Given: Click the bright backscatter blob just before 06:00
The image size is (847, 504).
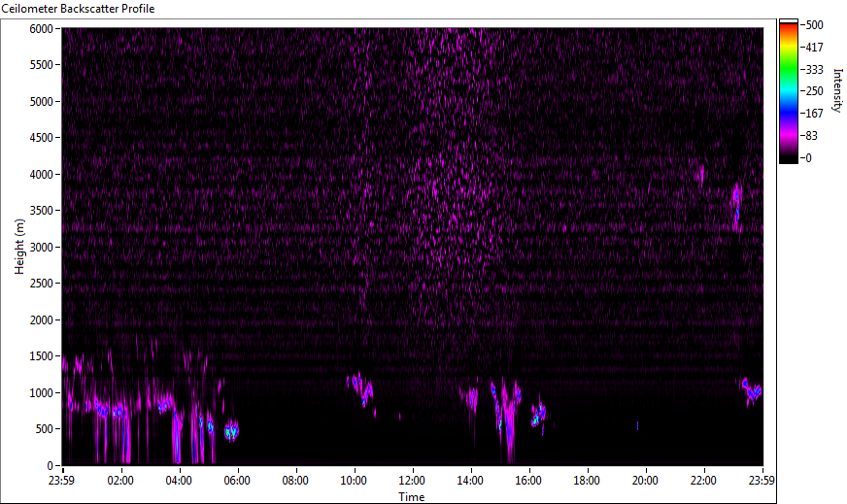Looking at the screenshot, I should [x=232, y=430].
